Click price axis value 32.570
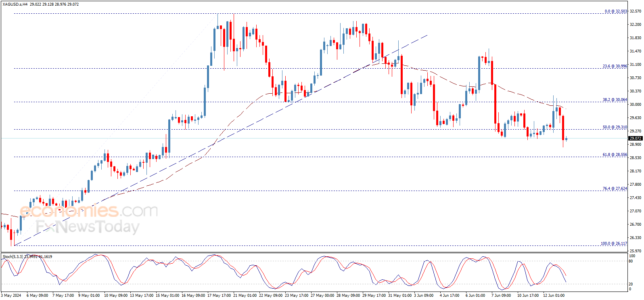644x300 pixels. point(636,11)
